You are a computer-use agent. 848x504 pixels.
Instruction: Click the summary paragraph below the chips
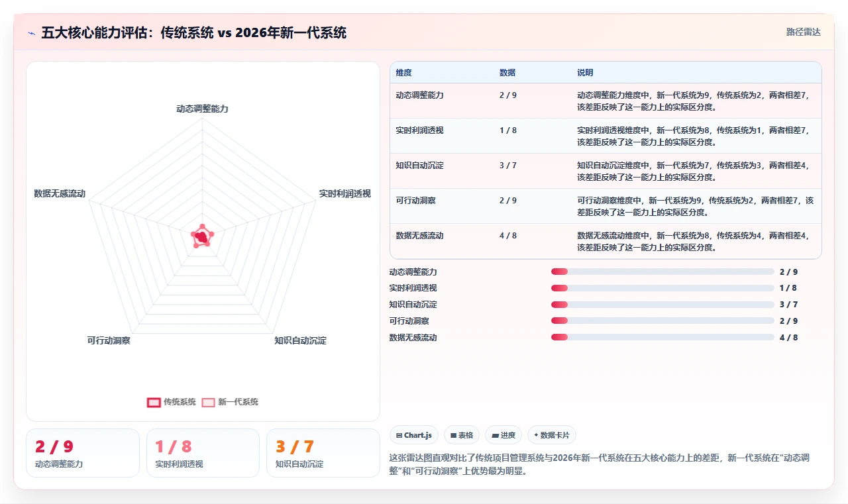point(600,463)
